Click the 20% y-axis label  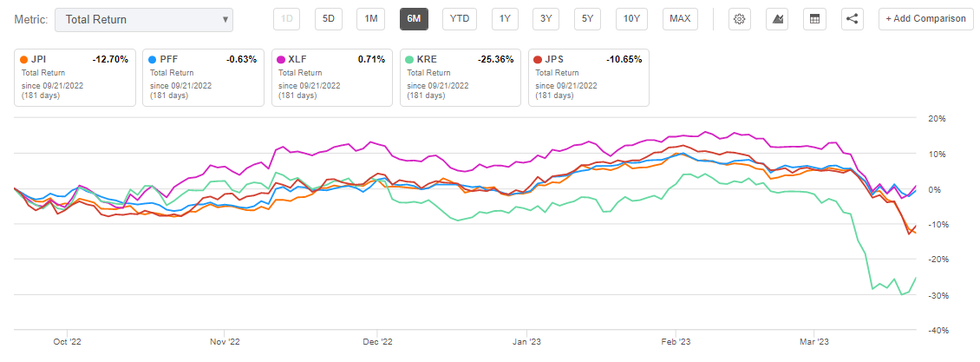pos(938,119)
